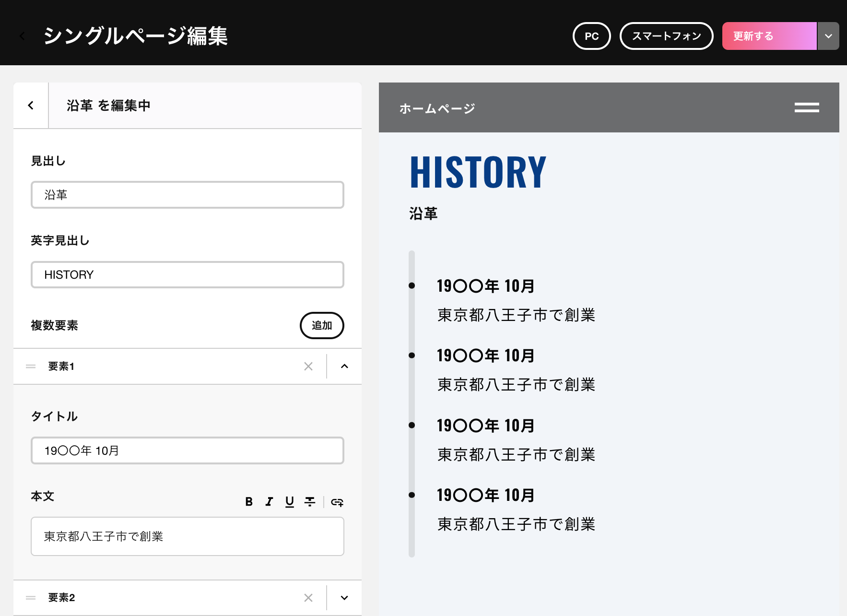Apply strikethrough formatting to 本文
The height and width of the screenshot is (616, 847).
pos(310,502)
